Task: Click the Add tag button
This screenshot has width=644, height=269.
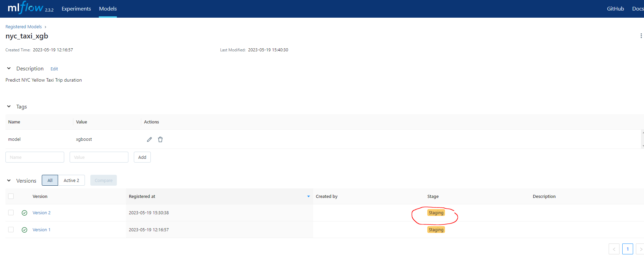Action: point(142,157)
